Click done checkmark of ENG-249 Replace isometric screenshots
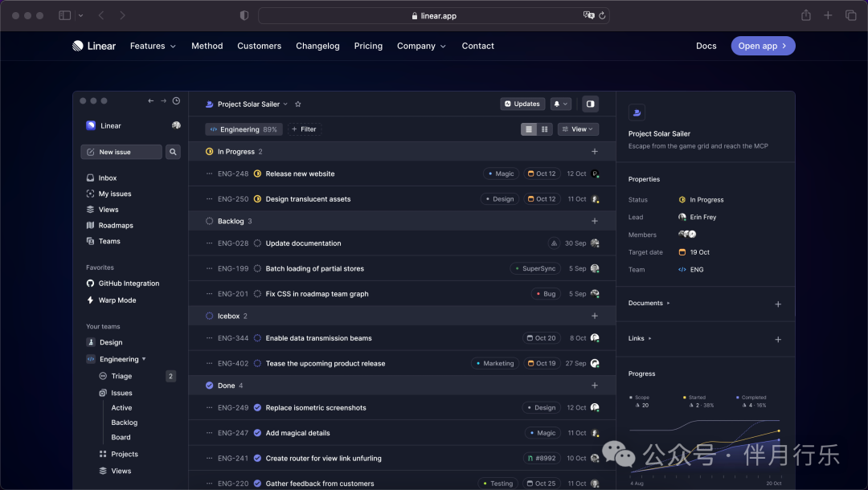Screen dimensions: 868x490 click(257, 407)
